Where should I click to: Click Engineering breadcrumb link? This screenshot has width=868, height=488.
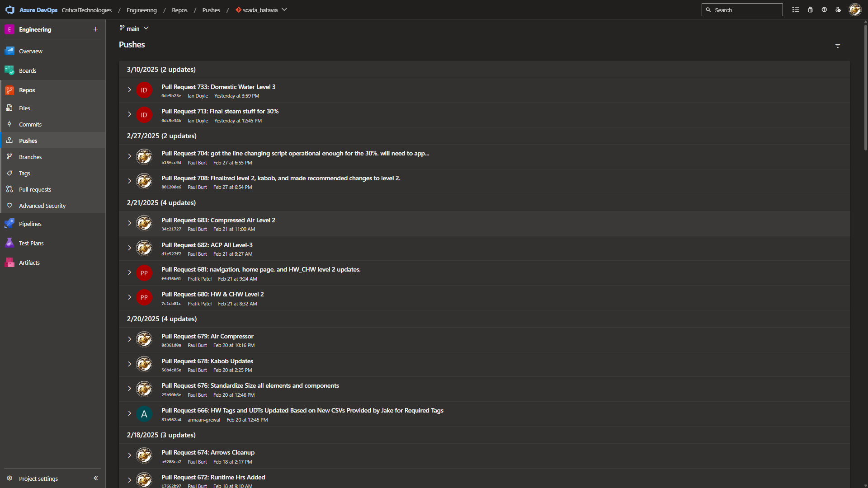click(x=142, y=10)
